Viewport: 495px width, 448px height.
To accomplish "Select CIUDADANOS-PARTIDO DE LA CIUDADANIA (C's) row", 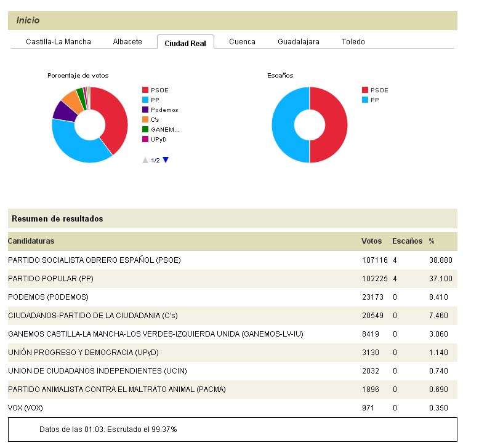I will pyautogui.click(x=233, y=316).
